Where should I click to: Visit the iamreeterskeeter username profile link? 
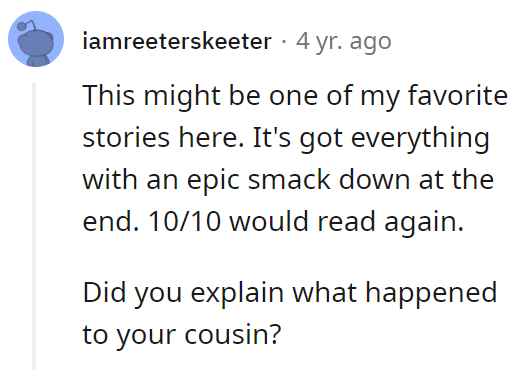tap(177, 41)
